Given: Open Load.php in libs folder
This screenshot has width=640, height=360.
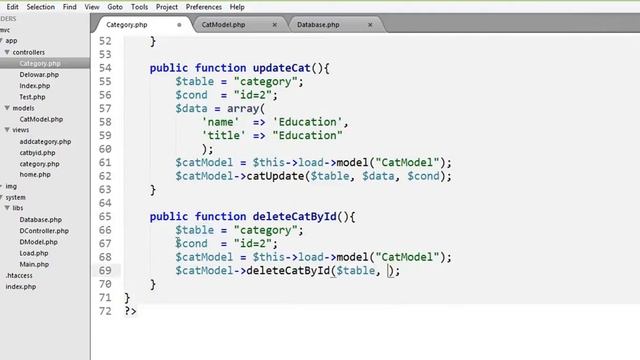Looking at the screenshot, I should [x=34, y=253].
